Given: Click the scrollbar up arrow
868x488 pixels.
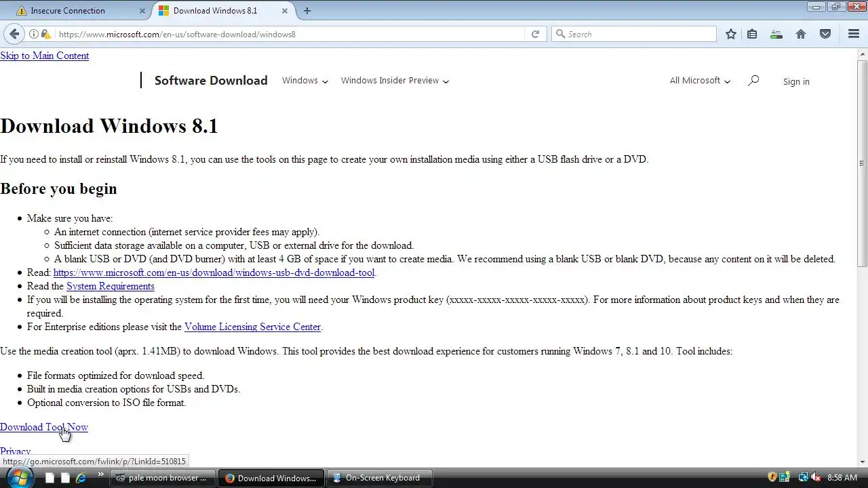Looking at the screenshot, I should click(x=863, y=54).
